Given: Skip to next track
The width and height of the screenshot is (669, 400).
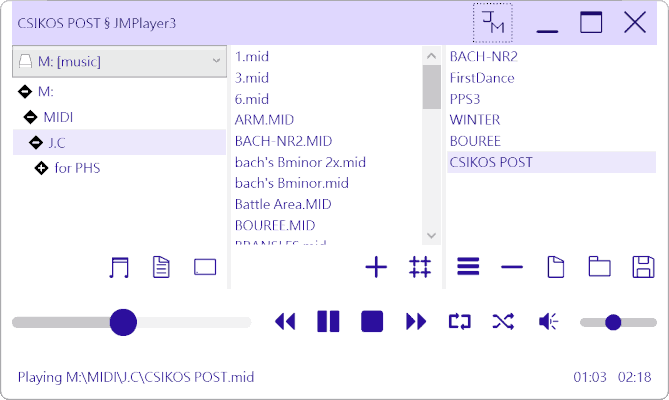Looking at the screenshot, I should pyautogui.click(x=416, y=322).
